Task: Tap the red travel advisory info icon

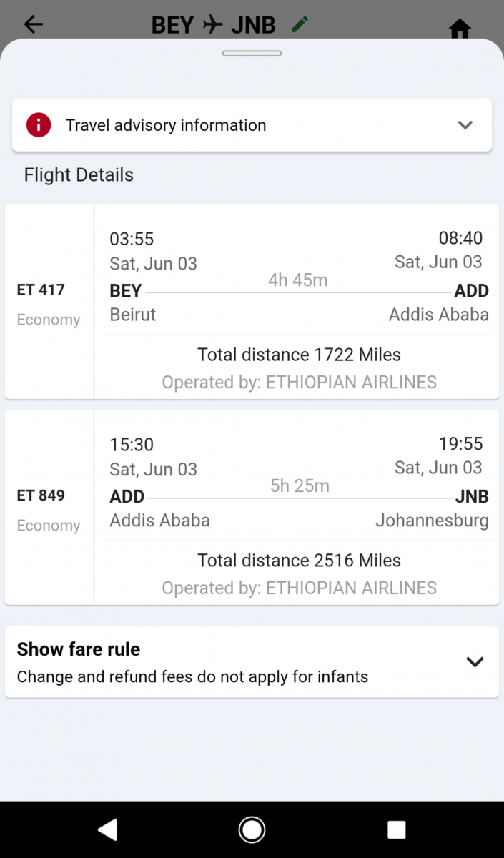Action: (39, 125)
